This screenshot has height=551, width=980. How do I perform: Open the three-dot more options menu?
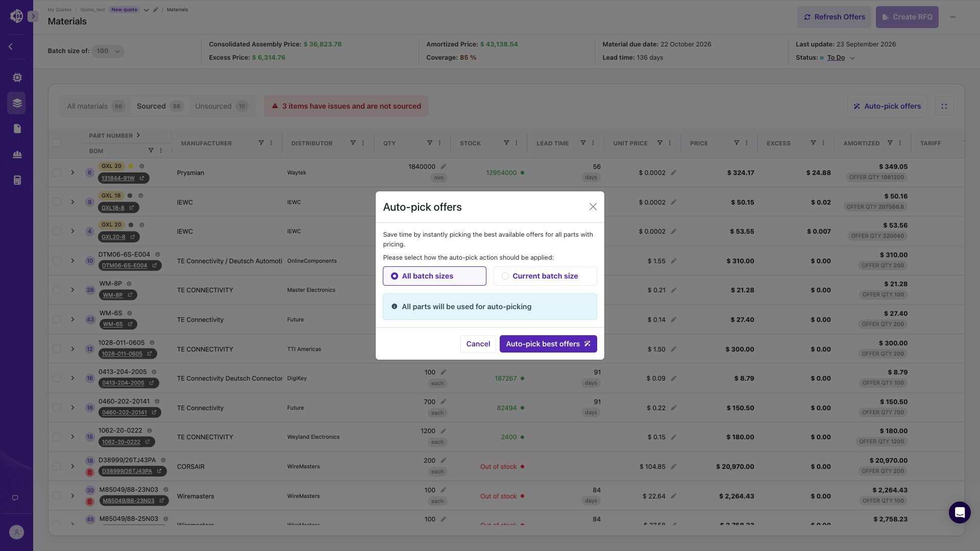952,17
